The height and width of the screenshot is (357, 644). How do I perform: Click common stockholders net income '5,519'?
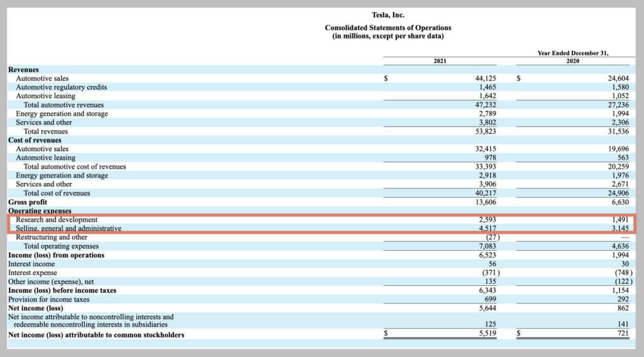pyautogui.click(x=487, y=334)
